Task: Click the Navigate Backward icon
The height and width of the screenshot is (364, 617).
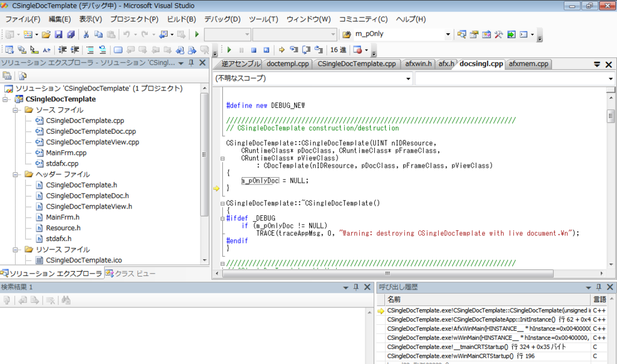Action: pyautogui.click(x=163, y=34)
